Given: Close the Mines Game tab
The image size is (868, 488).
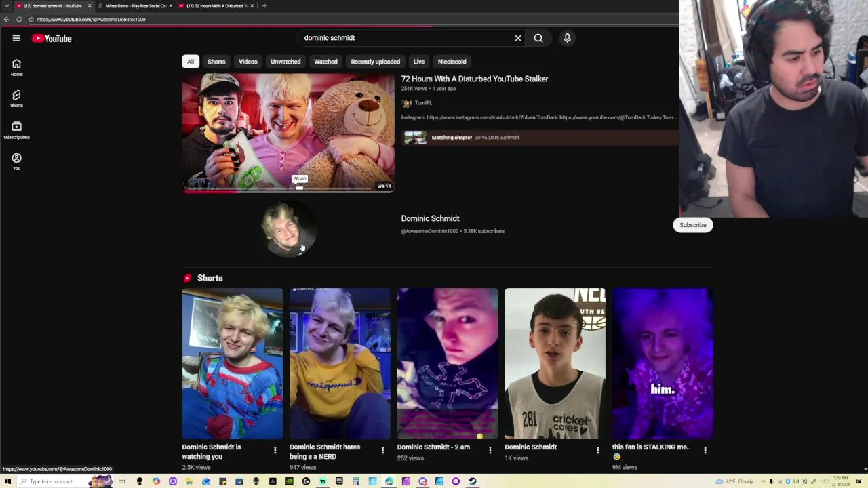Looking at the screenshot, I should point(171,6).
